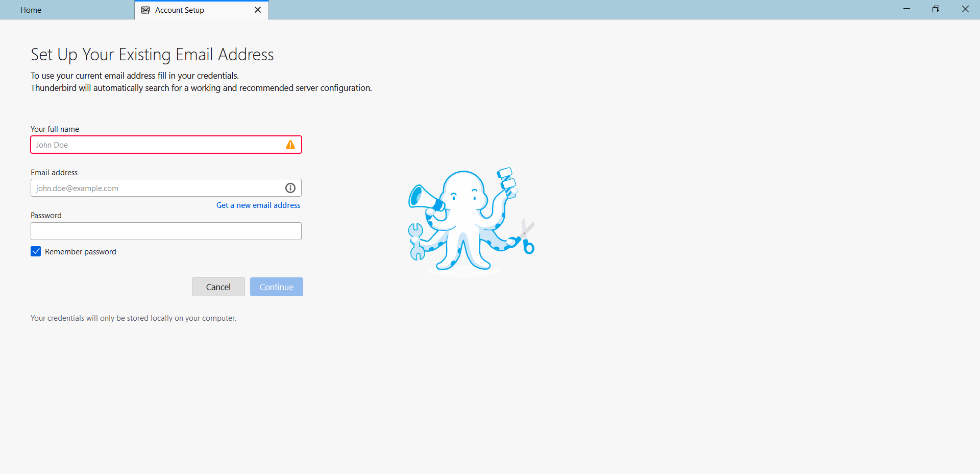Restore down the Thunderbird window
This screenshot has height=474, width=980.
[x=936, y=9]
